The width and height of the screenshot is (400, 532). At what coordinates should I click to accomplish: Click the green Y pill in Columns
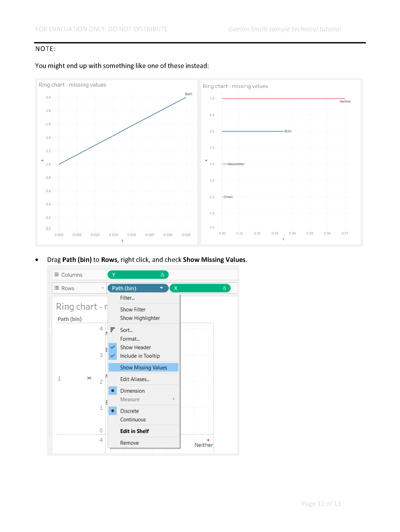click(x=135, y=275)
